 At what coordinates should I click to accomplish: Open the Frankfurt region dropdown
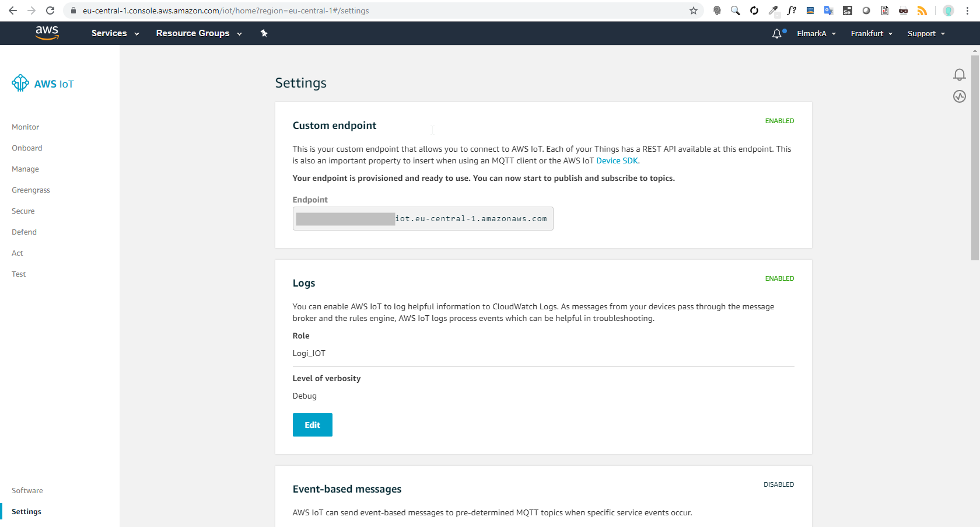tap(871, 34)
